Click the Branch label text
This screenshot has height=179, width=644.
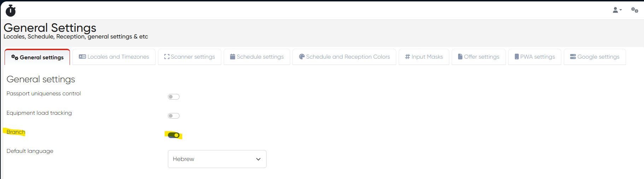[16, 132]
